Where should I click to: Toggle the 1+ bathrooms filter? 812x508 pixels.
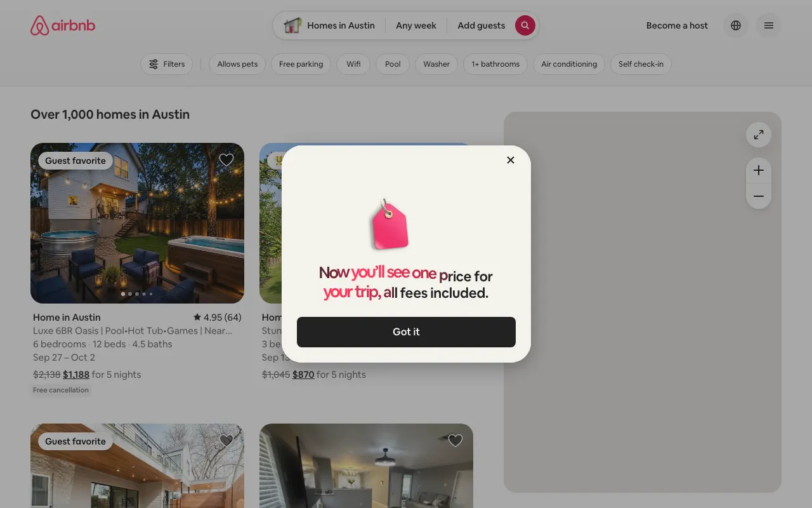(495, 64)
